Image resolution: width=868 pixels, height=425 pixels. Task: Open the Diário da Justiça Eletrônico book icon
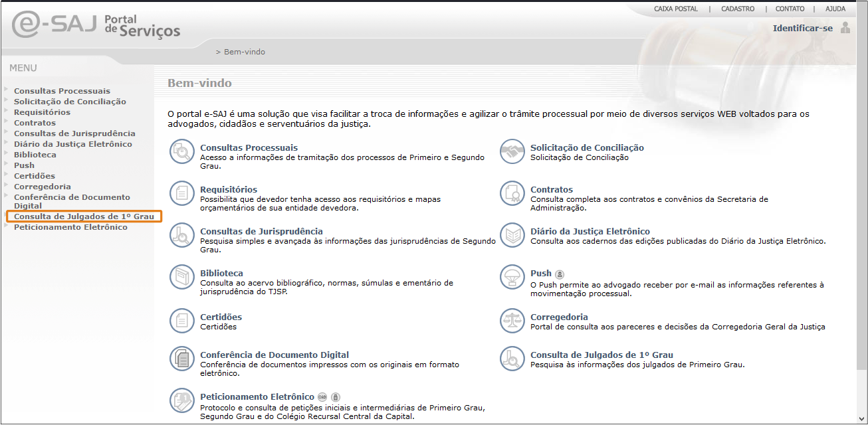512,236
